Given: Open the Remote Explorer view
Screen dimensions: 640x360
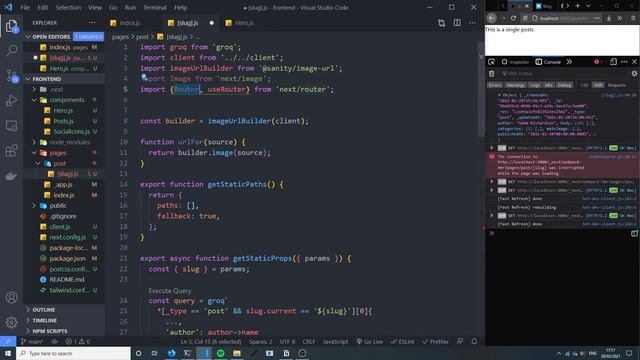Looking at the screenshot, I should [11, 126].
